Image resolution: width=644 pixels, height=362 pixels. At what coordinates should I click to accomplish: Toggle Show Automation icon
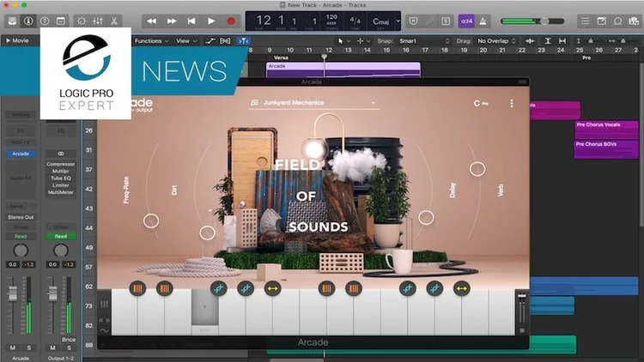(210, 41)
